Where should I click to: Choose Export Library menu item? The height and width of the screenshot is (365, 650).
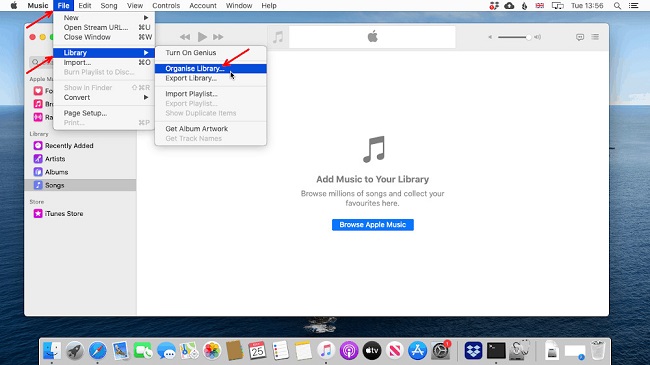point(211,78)
